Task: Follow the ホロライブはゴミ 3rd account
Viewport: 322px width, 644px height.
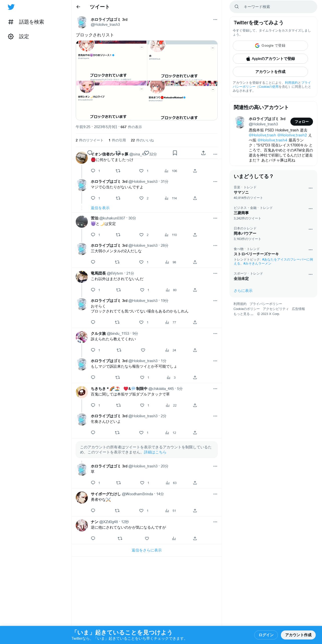Action: [x=301, y=122]
